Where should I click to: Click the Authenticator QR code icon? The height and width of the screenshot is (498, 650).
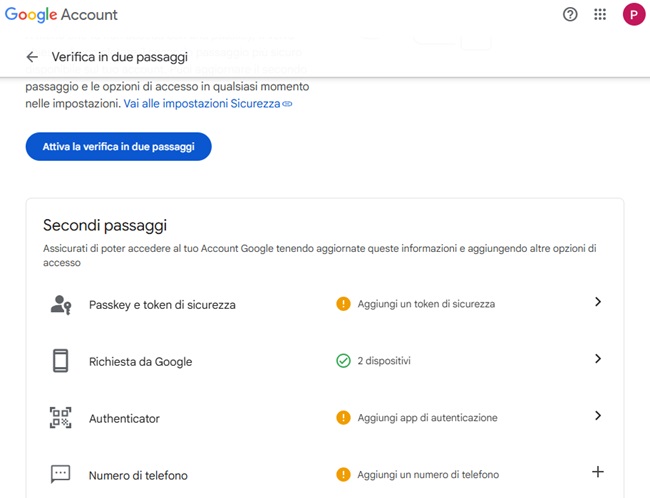(x=61, y=418)
